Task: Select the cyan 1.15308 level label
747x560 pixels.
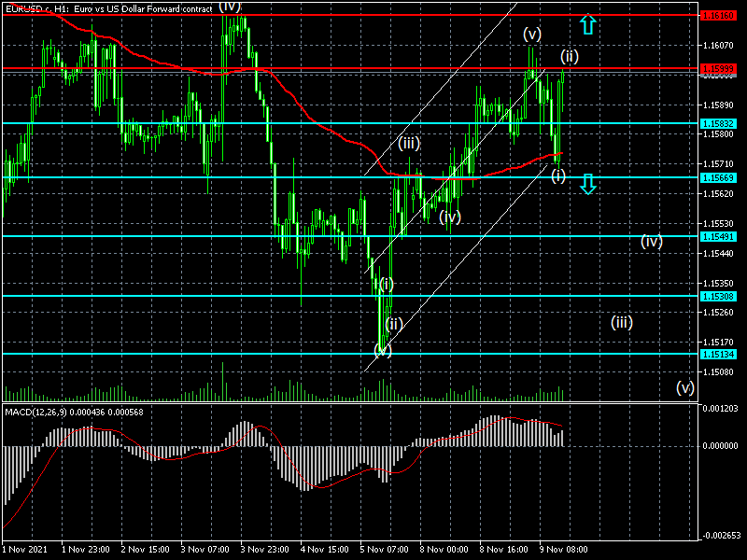Action: (718, 296)
